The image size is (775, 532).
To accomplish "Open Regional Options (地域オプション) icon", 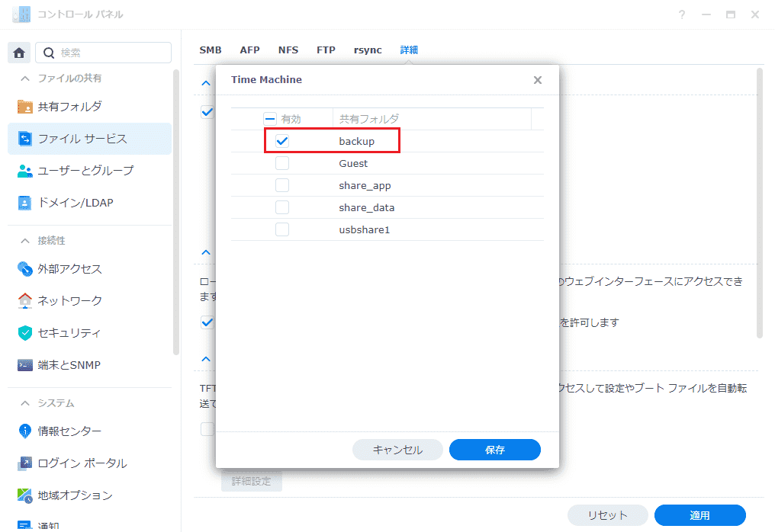I will pos(24,495).
